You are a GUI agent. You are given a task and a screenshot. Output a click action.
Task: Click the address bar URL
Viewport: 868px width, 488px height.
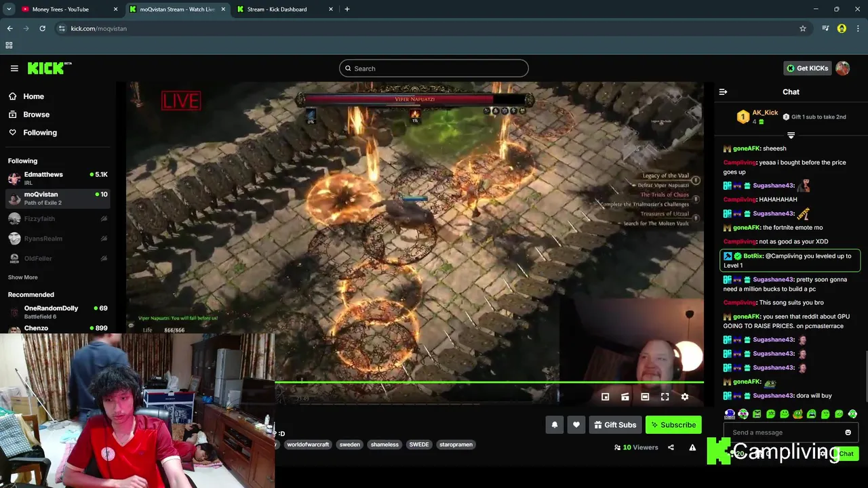[x=99, y=28]
